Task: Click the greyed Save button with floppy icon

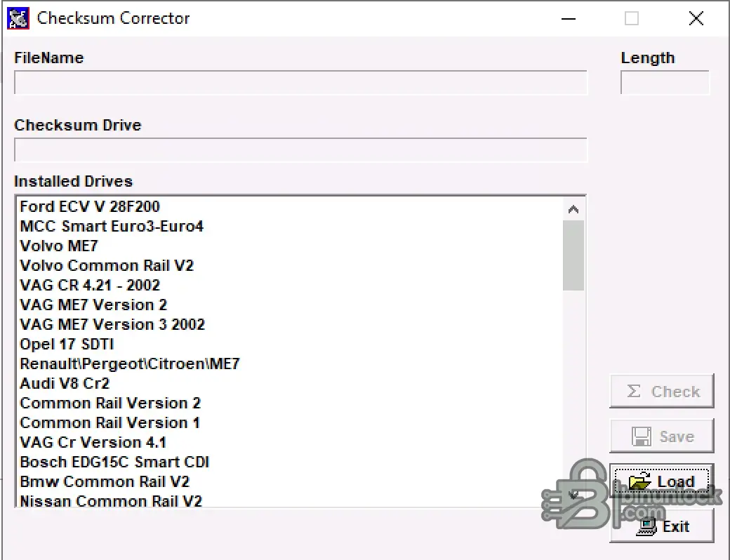Action: coord(661,436)
